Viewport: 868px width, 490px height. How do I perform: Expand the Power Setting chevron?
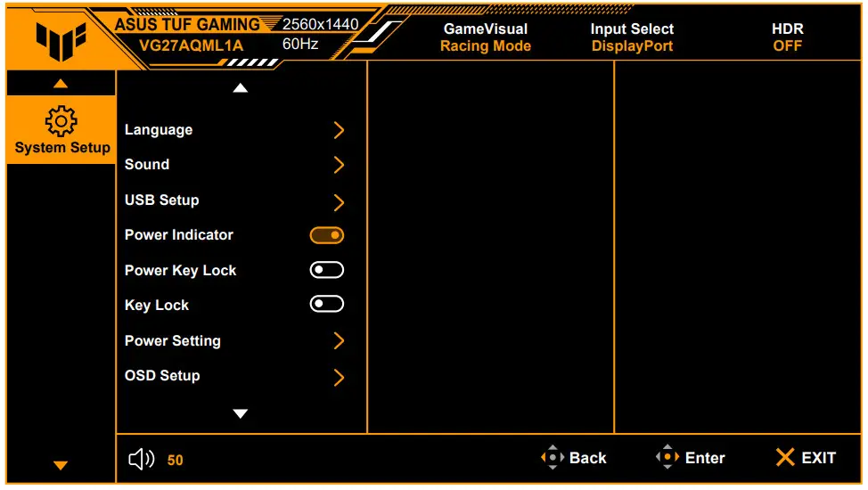(339, 340)
